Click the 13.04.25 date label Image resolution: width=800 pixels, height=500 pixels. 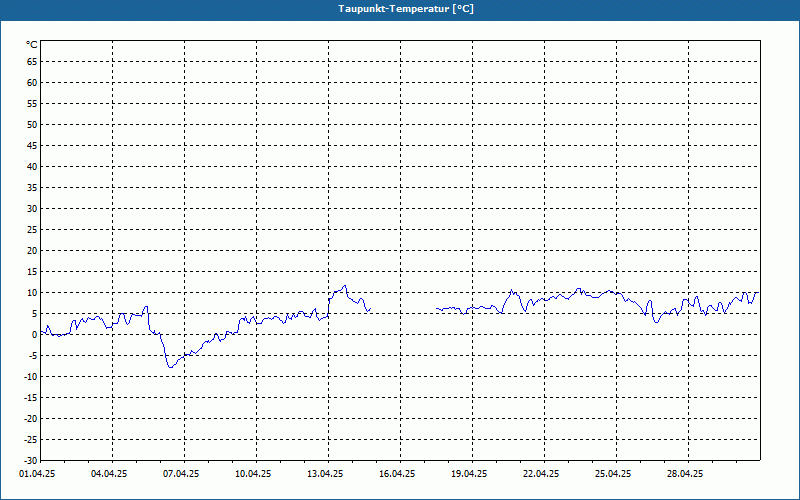[x=325, y=474]
